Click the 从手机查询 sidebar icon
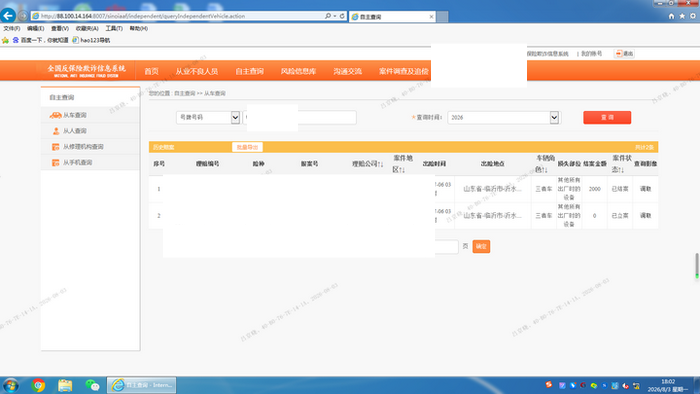Viewport: 700px width, 394px height. click(55, 162)
